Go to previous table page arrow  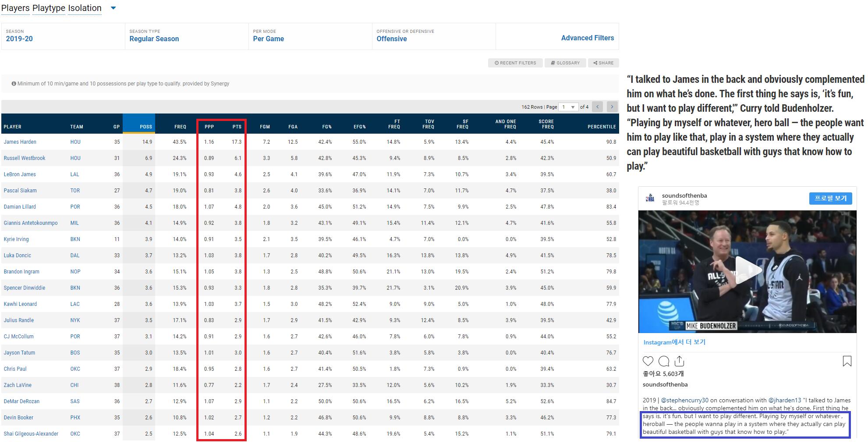(x=597, y=107)
